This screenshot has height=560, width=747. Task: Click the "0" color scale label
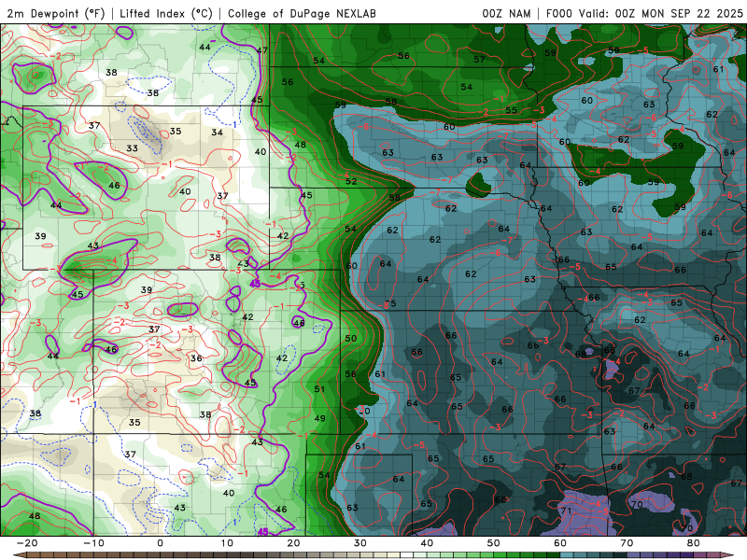tap(160, 543)
